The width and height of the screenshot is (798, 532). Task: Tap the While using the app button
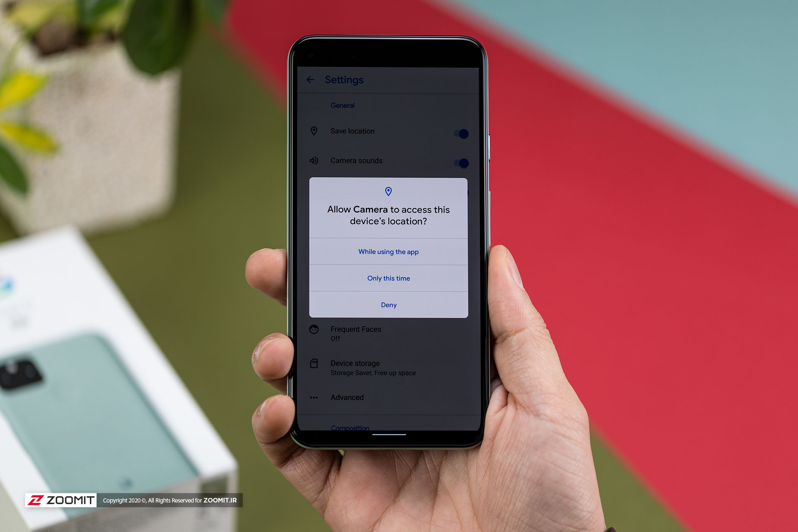[388, 251]
